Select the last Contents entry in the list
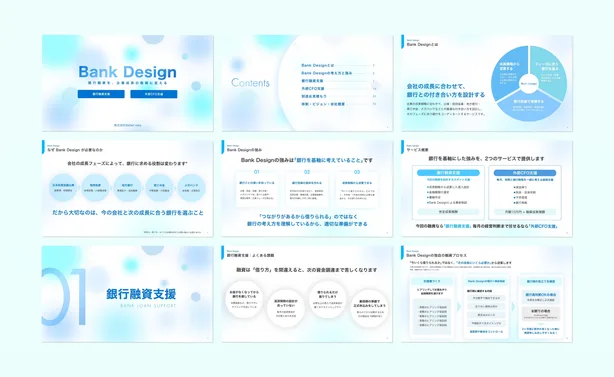614x377 pixels. (323, 104)
